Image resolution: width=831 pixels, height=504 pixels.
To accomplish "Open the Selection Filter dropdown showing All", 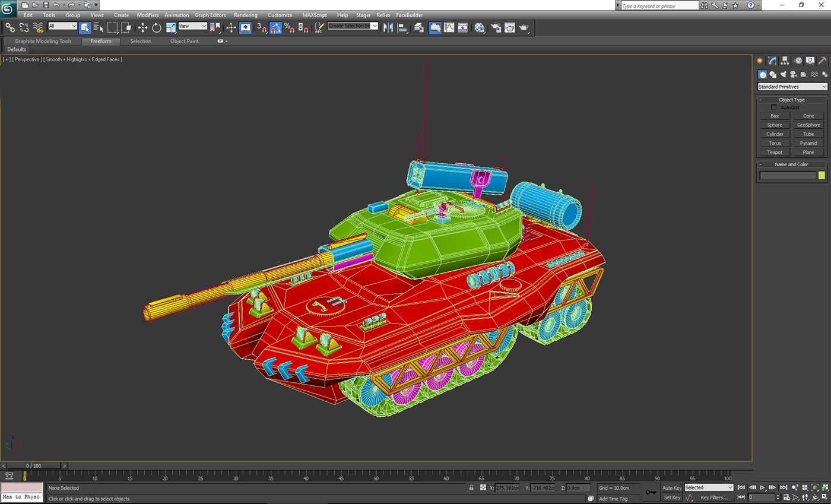I will [64, 27].
